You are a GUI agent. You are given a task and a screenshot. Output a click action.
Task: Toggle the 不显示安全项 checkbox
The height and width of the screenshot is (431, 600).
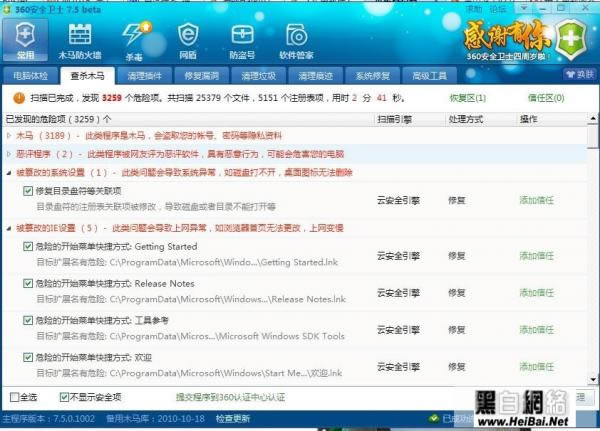click(64, 397)
